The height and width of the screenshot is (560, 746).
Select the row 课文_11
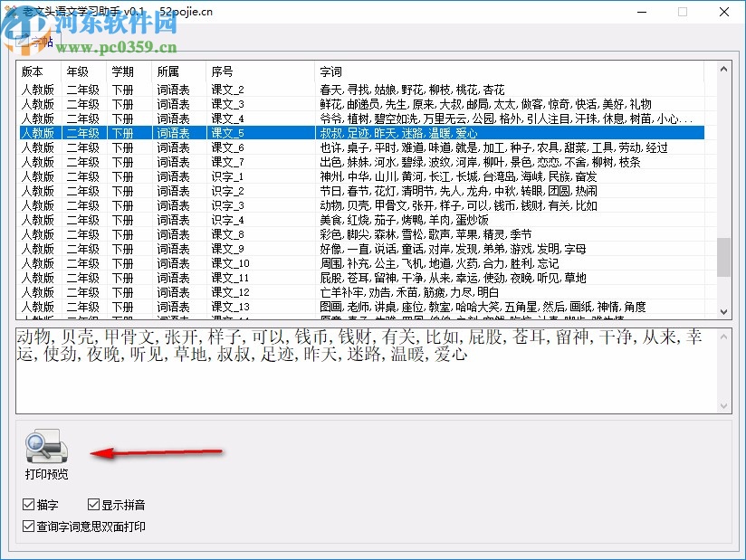click(361, 278)
